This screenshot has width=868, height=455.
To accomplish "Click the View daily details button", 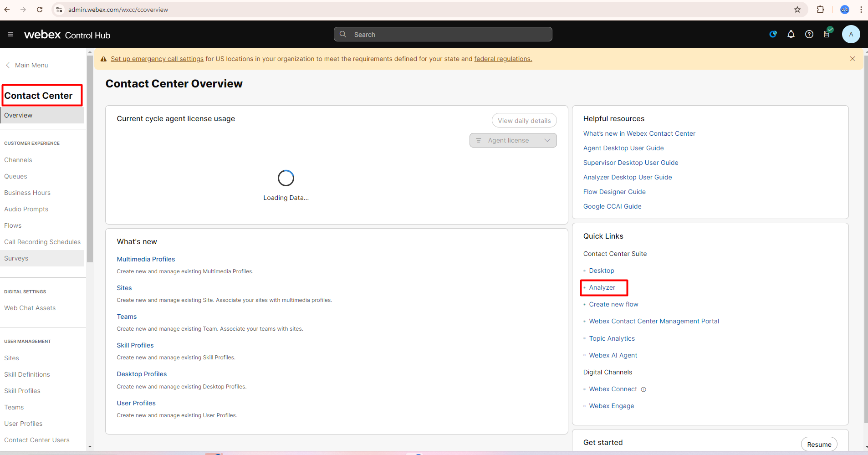I will point(524,121).
